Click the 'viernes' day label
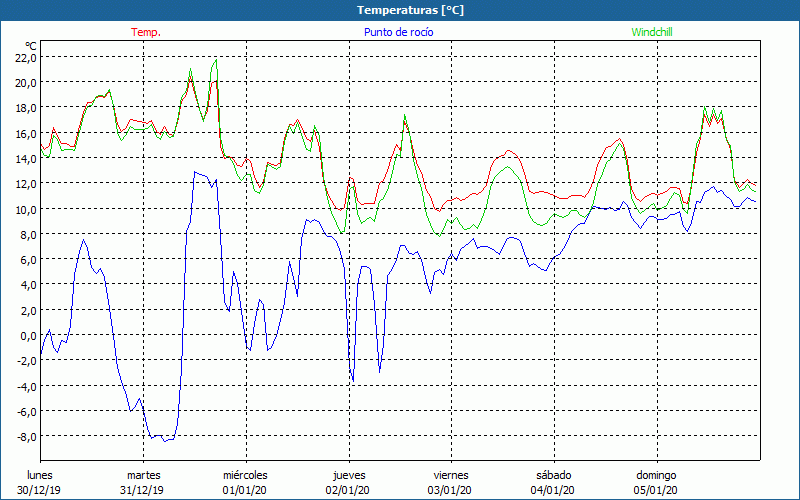 [x=451, y=475]
